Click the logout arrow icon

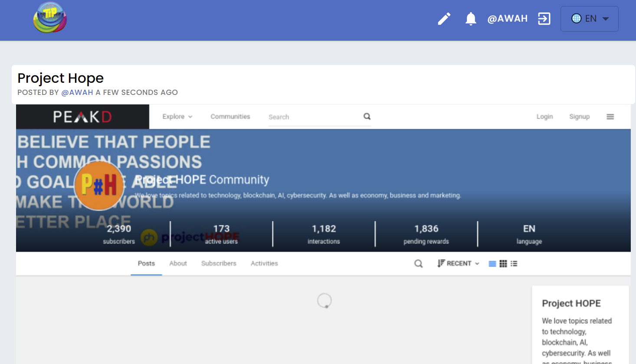click(x=544, y=19)
